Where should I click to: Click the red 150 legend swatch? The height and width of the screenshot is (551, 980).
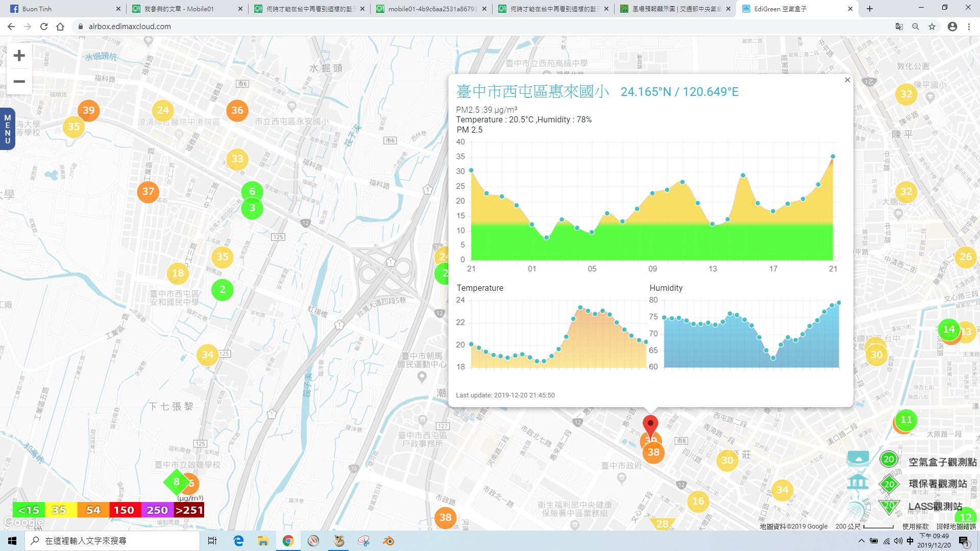click(x=125, y=510)
